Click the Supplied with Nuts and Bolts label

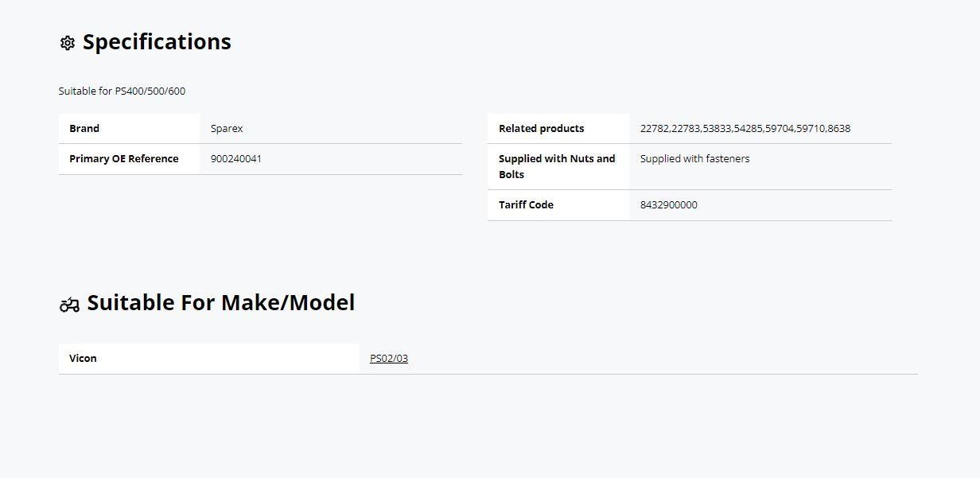coord(558,167)
